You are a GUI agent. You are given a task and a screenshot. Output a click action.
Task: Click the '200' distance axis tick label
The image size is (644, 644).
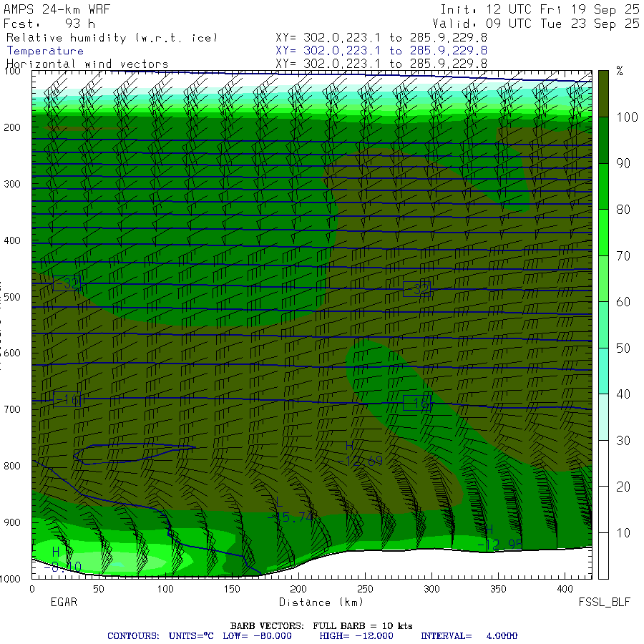[298, 589]
